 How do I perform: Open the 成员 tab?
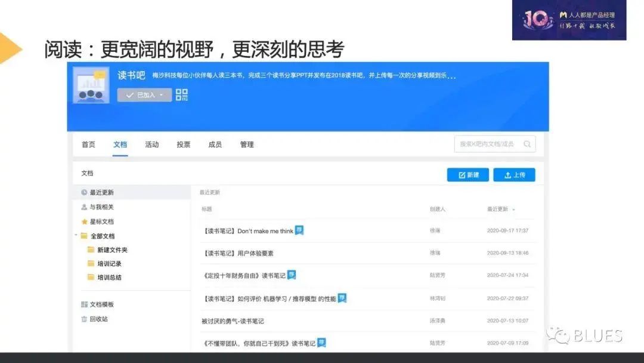(x=215, y=144)
